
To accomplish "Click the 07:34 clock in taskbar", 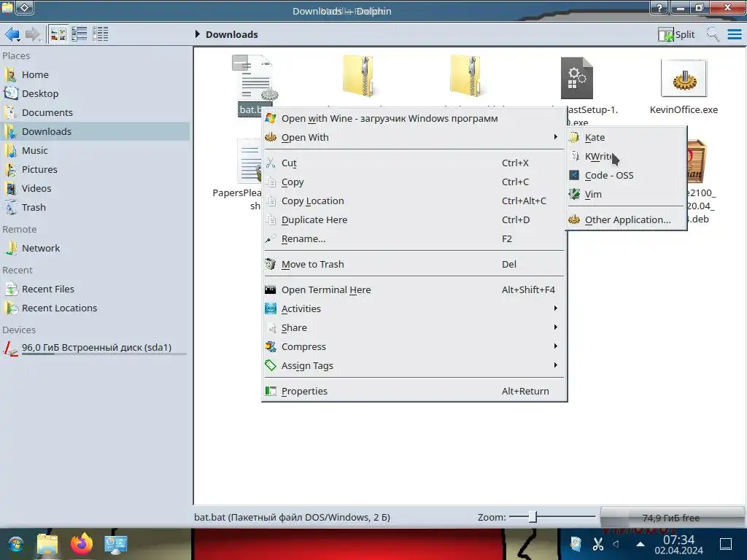I will [679, 540].
